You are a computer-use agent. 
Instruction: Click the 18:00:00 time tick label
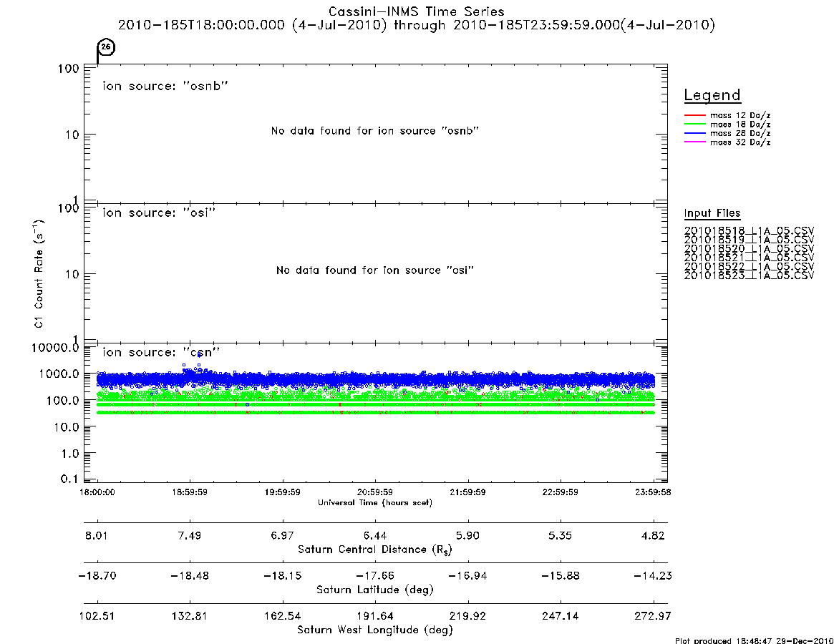click(97, 492)
